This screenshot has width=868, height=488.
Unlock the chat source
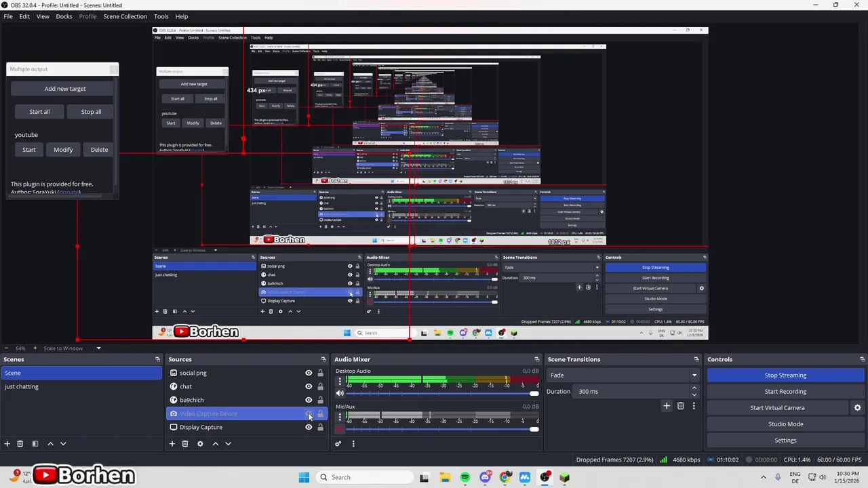coord(321,386)
